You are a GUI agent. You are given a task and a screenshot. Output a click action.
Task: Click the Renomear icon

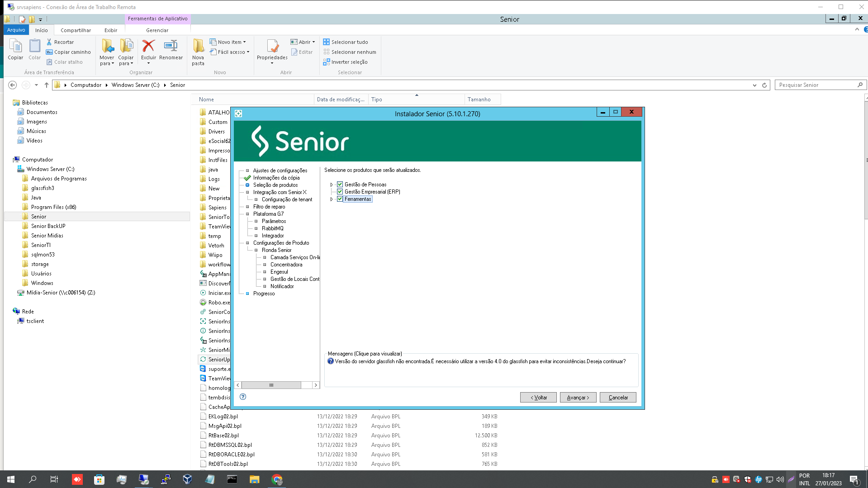171,49
